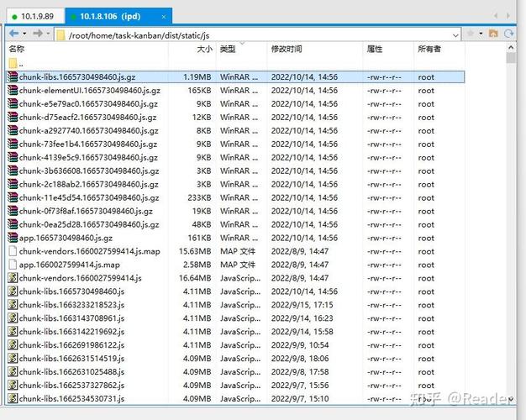Select app.1660027599414.js.map file icon

click(x=13, y=265)
